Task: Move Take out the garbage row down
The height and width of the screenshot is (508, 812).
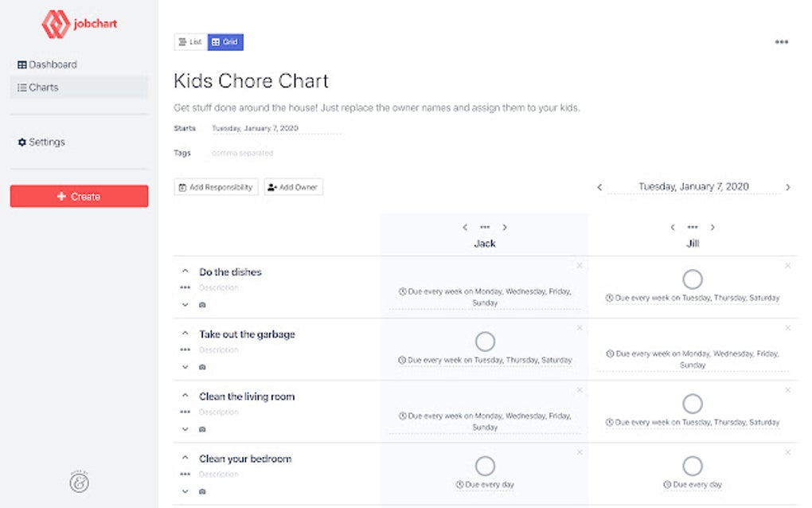Action: [185, 367]
